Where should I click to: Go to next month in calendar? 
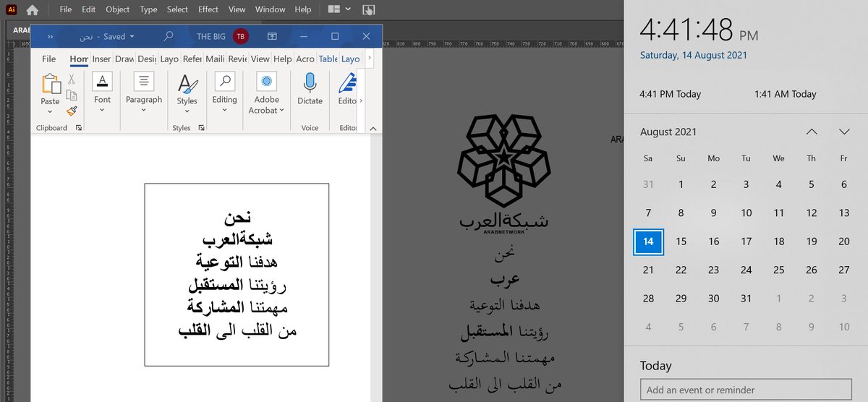tap(844, 132)
